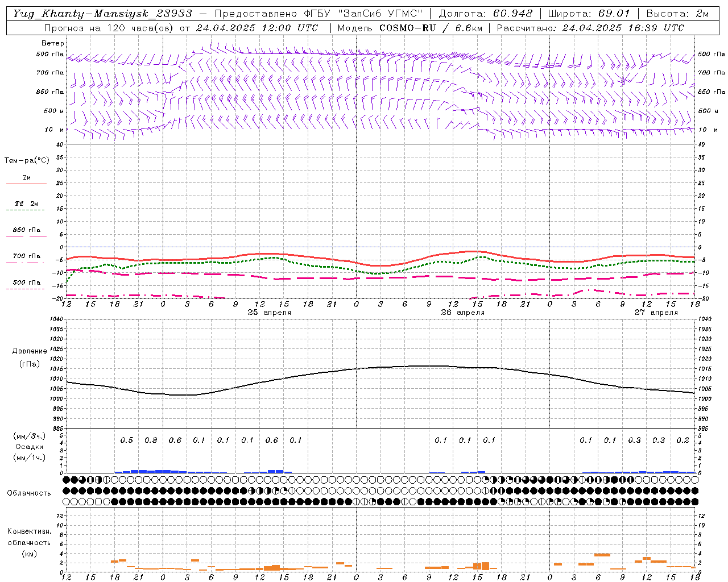
Task: Click the "25 апреля" date label
Action: click(x=270, y=313)
